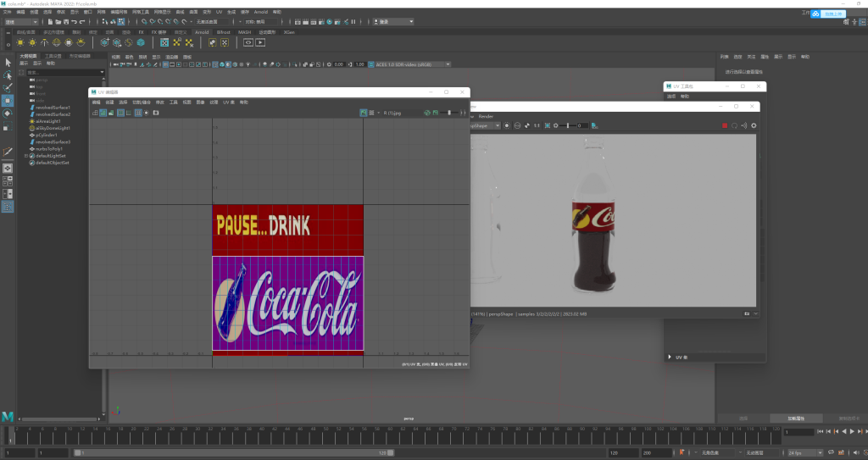Open the Arnold RenderView shelf icon
The height and width of the screenshot is (460, 868).
[x=248, y=42]
